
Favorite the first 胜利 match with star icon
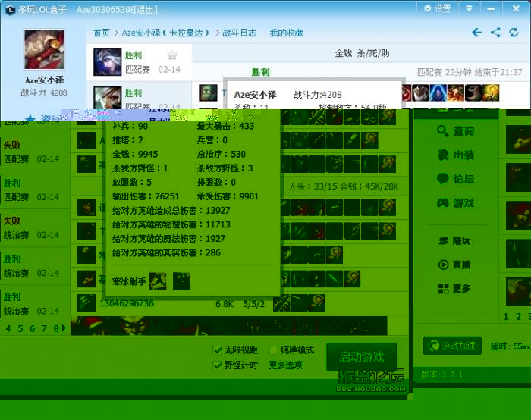(x=172, y=55)
